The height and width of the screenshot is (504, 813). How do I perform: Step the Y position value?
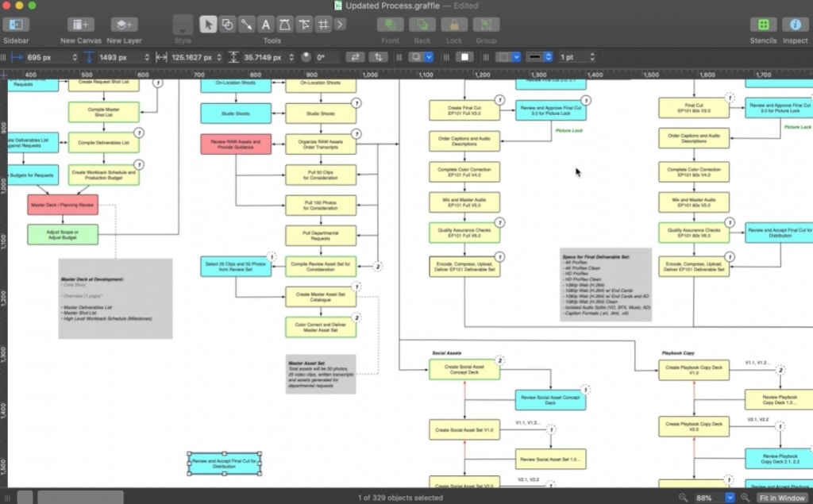pyautogui.click(x=147, y=57)
